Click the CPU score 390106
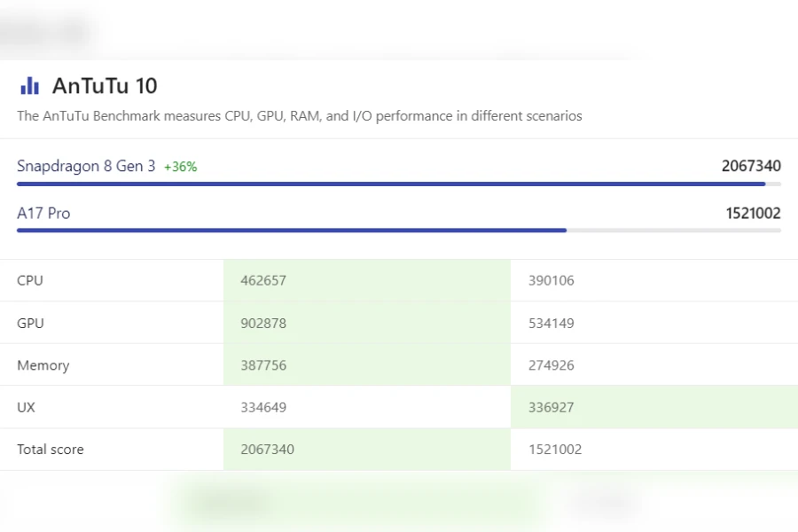This screenshot has width=798, height=532. 552,280
